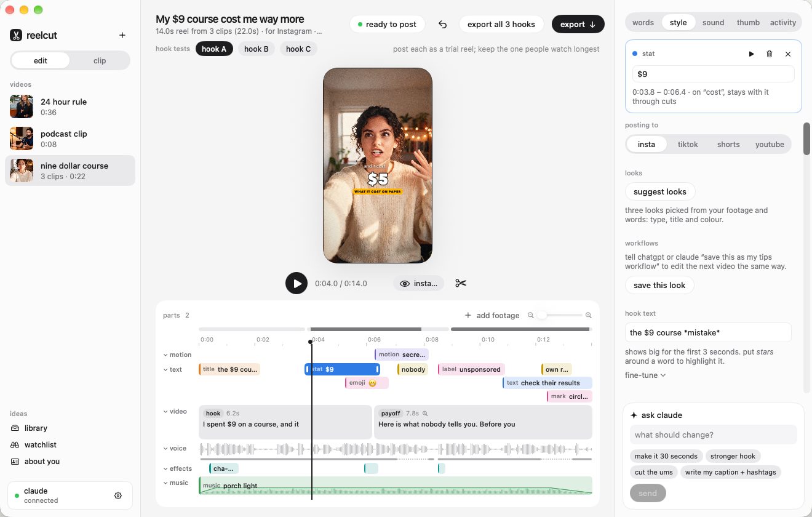Open claude connection settings gear
812x517 pixels.
(118, 495)
